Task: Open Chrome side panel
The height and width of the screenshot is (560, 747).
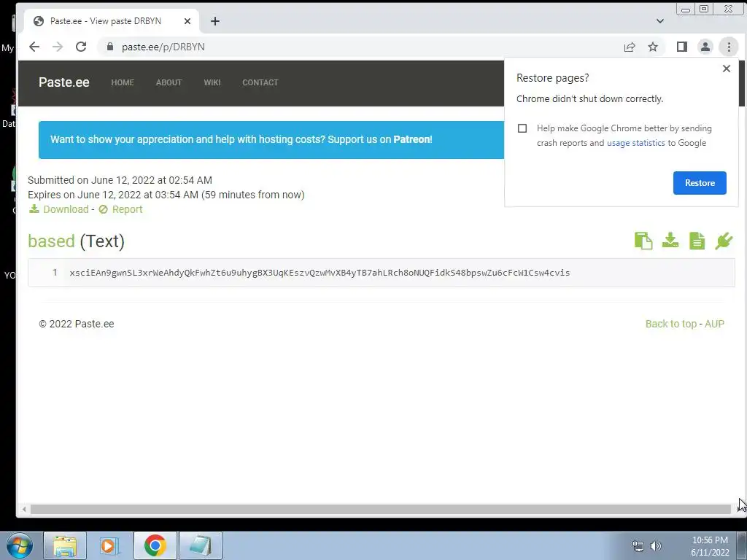Action: [682, 47]
